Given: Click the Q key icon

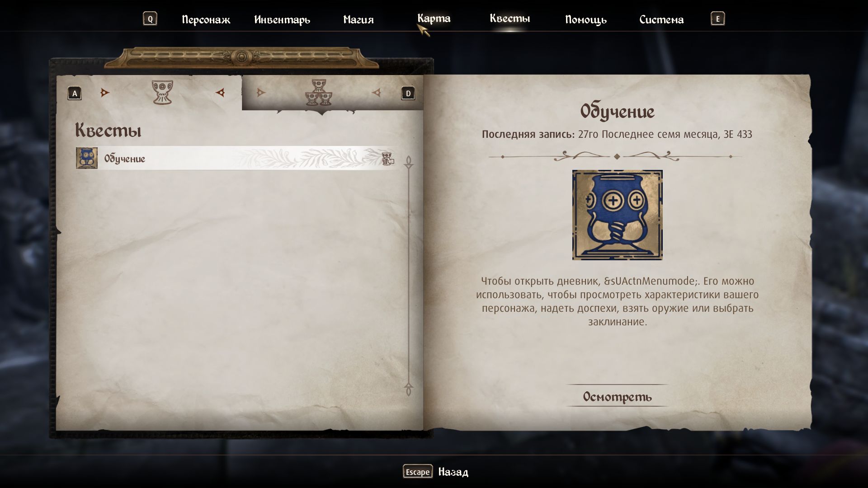Looking at the screenshot, I should click(x=150, y=19).
